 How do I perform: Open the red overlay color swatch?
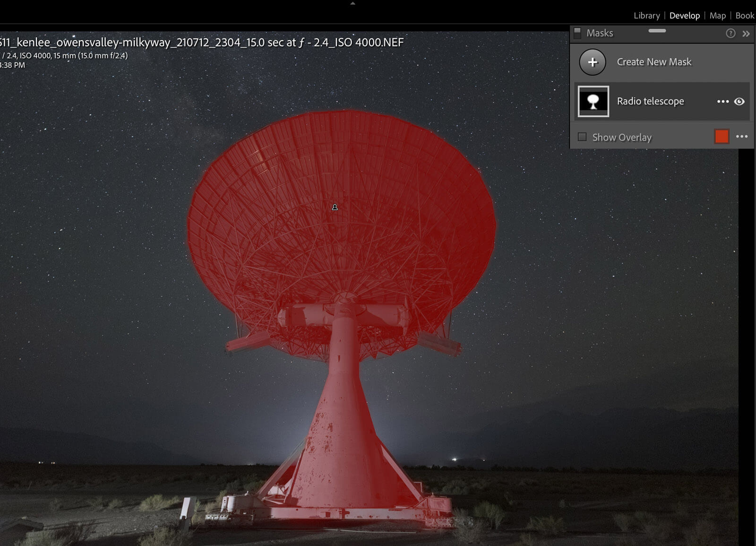tap(722, 137)
